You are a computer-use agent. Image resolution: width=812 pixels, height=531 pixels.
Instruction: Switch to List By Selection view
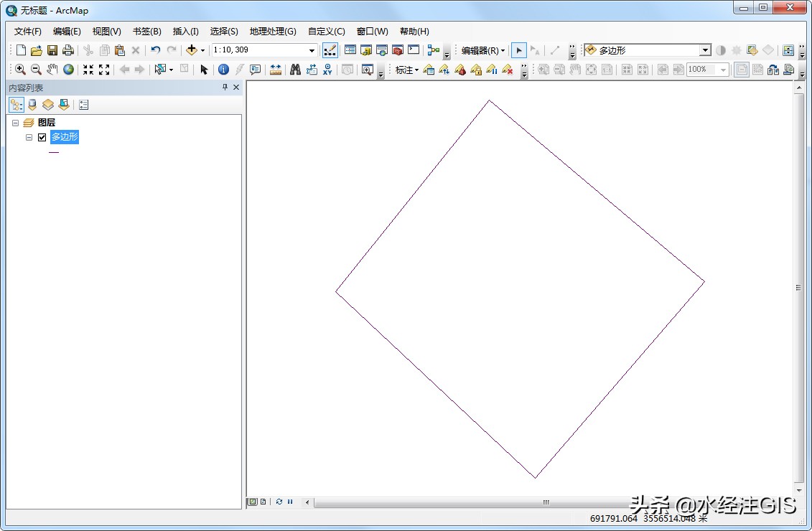point(64,105)
